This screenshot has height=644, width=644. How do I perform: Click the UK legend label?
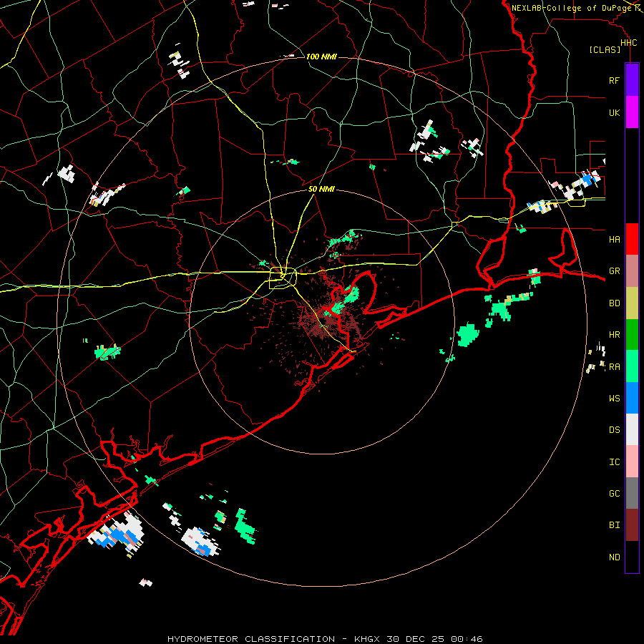click(614, 112)
